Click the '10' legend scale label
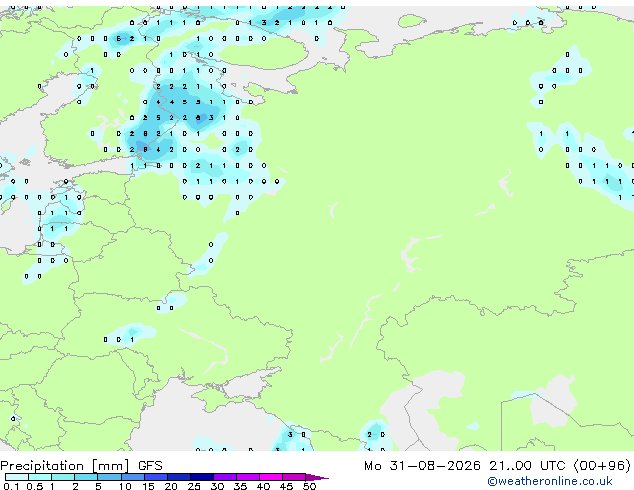This screenshot has height=490, width=634. point(125,486)
